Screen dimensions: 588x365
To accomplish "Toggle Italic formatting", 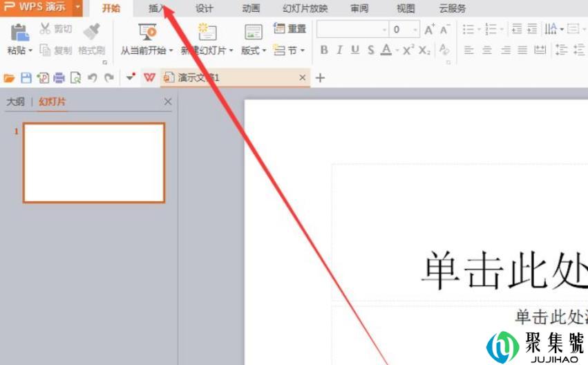I will (339, 50).
